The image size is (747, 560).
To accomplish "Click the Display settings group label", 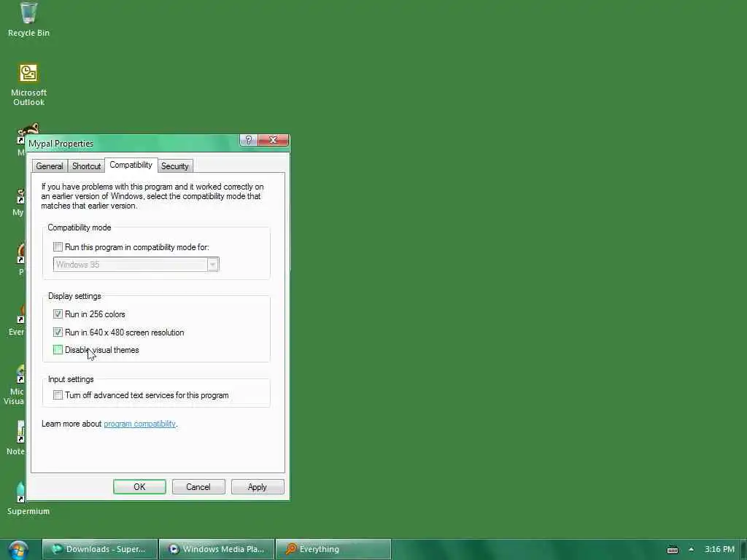I will coord(74,296).
